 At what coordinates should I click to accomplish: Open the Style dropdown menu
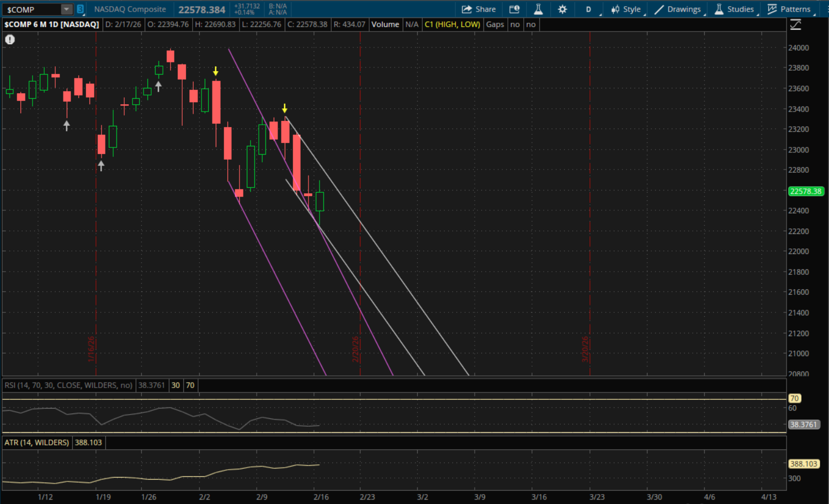pyautogui.click(x=626, y=9)
